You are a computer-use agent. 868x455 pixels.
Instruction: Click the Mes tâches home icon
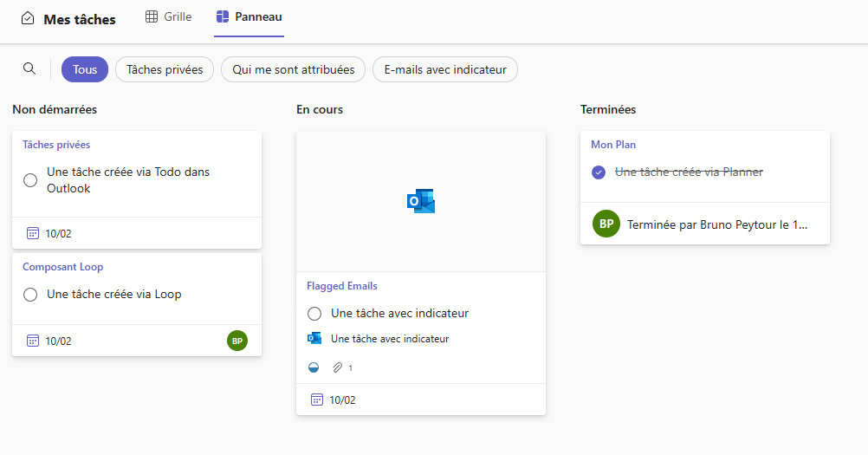click(28, 18)
